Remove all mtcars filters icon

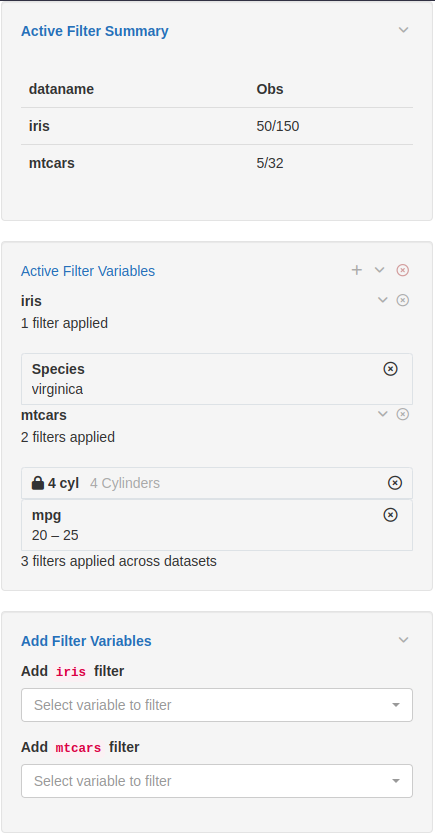point(403,414)
